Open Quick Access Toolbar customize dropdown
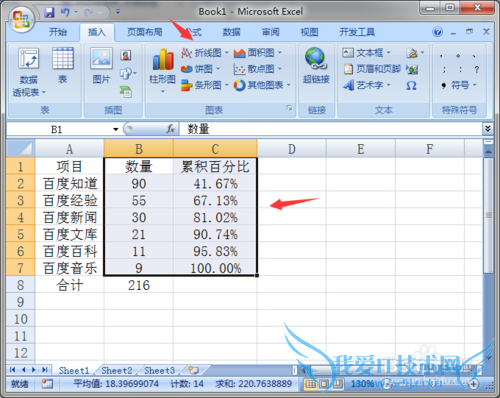 click(118, 12)
